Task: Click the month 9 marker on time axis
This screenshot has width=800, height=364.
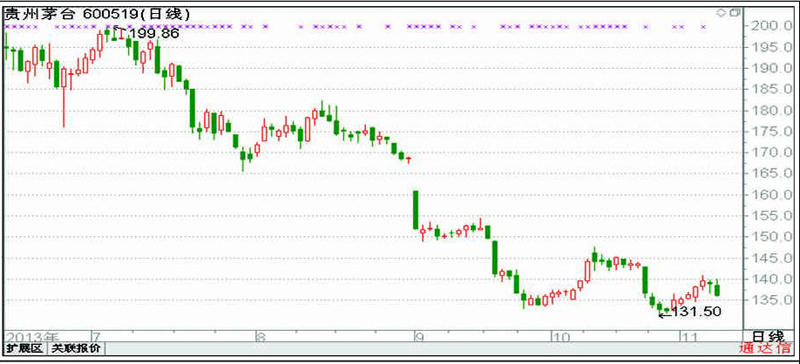Action: 419,337
